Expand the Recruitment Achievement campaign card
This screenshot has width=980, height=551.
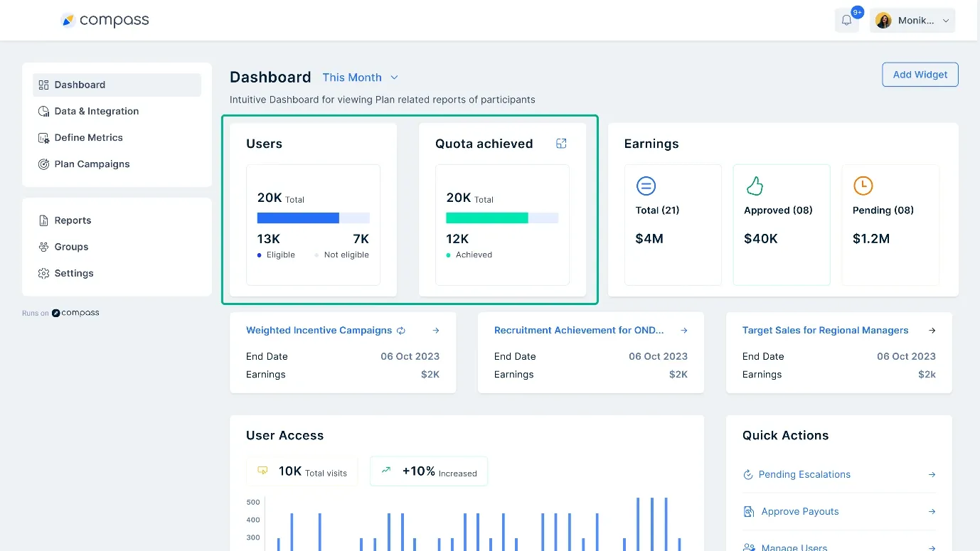coord(683,330)
